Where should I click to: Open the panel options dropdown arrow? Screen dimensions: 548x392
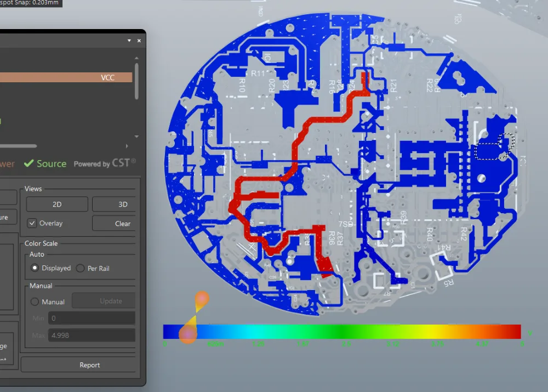pos(129,41)
